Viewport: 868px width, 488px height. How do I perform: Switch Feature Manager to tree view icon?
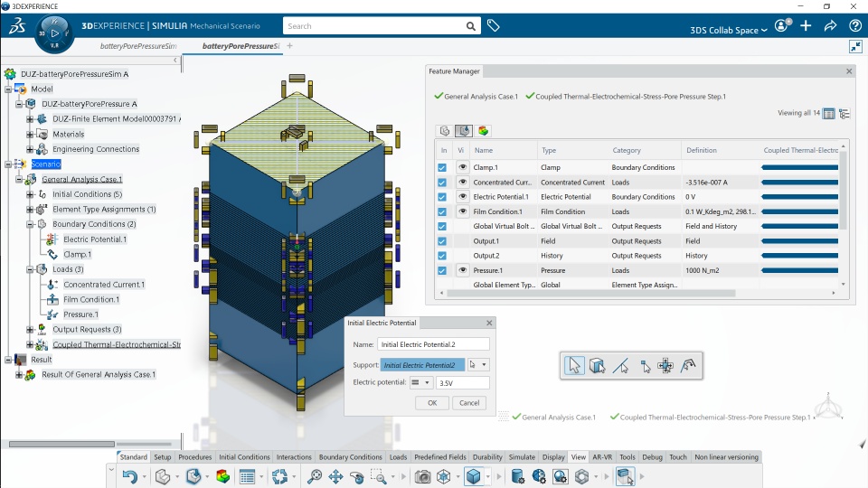(844, 114)
